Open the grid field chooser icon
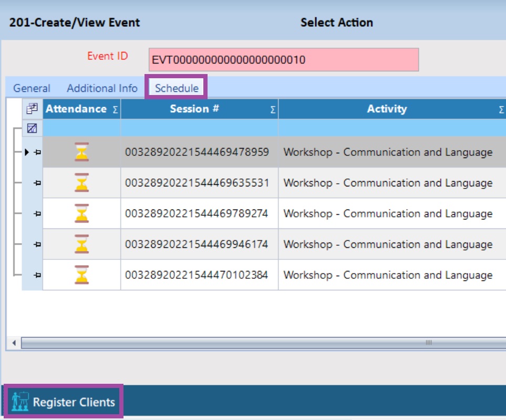The width and height of the screenshot is (506, 420). pos(32,109)
